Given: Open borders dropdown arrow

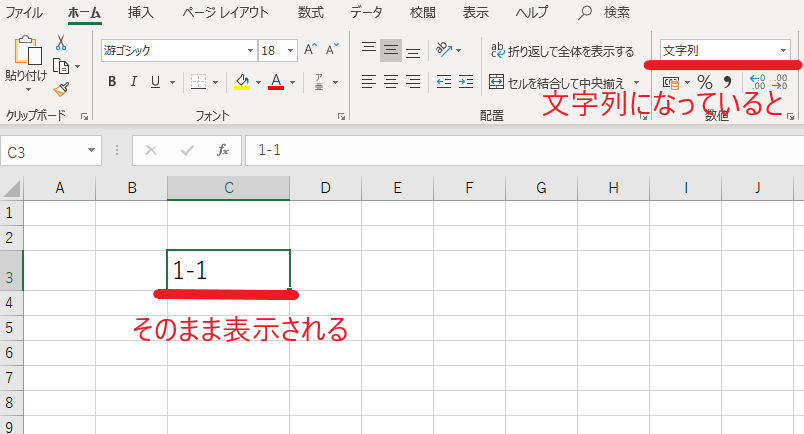Looking at the screenshot, I should (215, 82).
